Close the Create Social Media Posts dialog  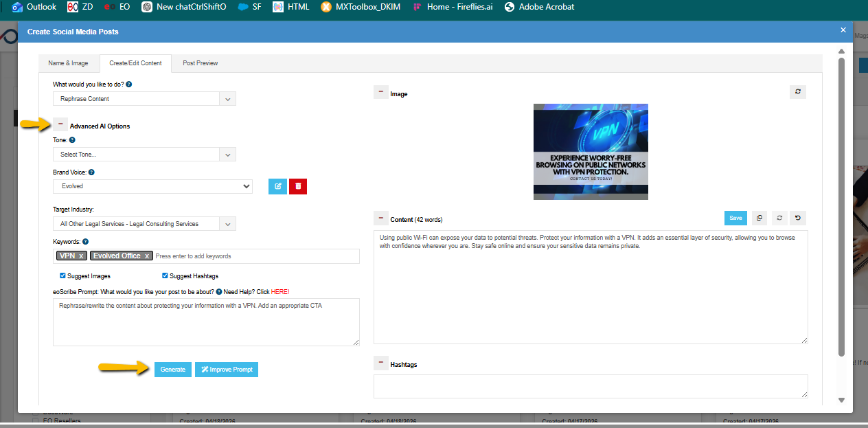843,30
